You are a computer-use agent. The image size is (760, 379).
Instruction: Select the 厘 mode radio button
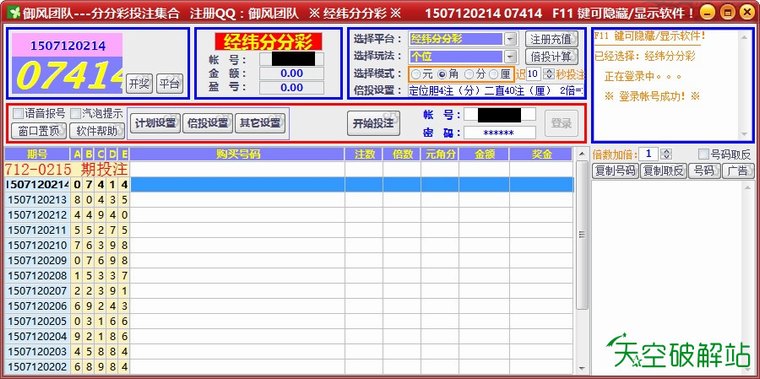tap(493, 75)
